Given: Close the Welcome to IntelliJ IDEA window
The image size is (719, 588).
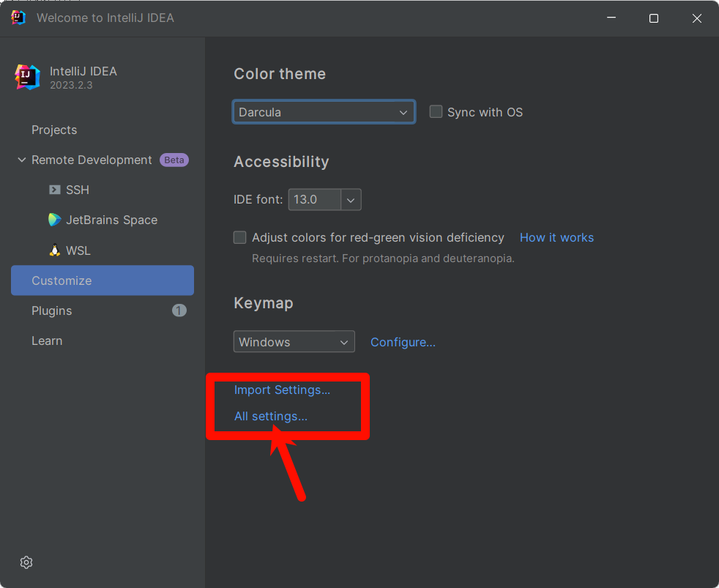Looking at the screenshot, I should (x=696, y=18).
